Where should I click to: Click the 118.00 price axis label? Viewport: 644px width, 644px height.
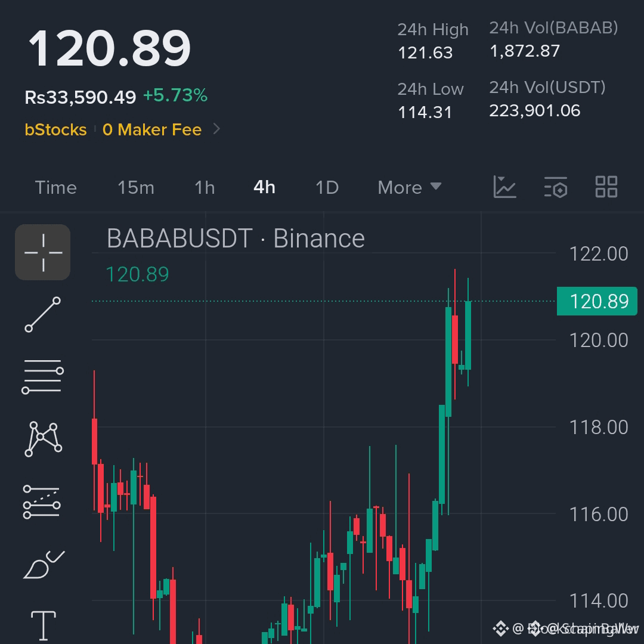[599, 428]
